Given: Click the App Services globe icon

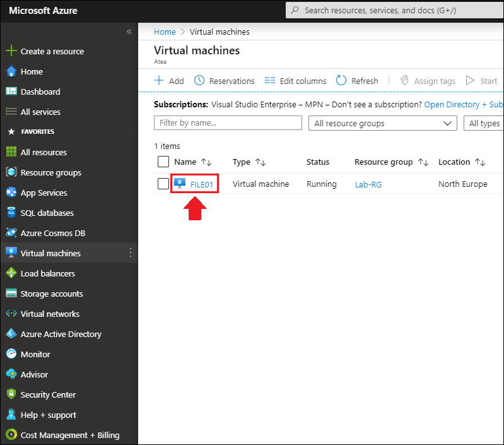Looking at the screenshot, I should pyautogui.click(x=11, y=193).
